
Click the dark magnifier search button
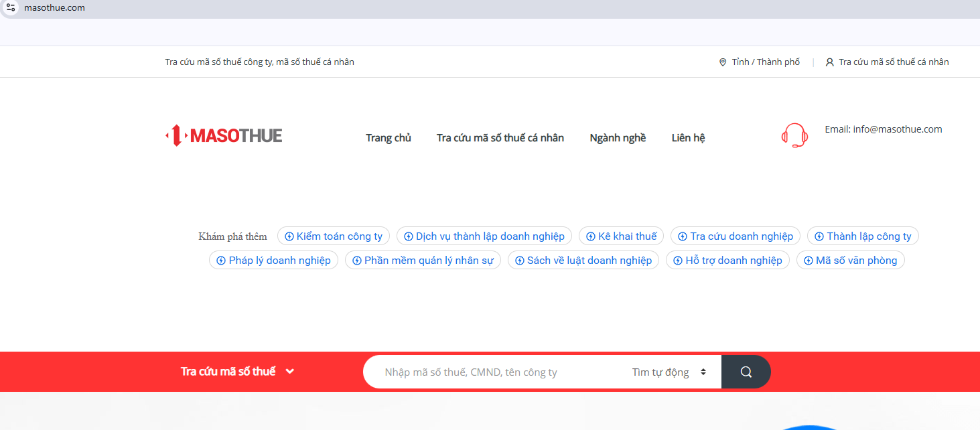click(746, 372)
